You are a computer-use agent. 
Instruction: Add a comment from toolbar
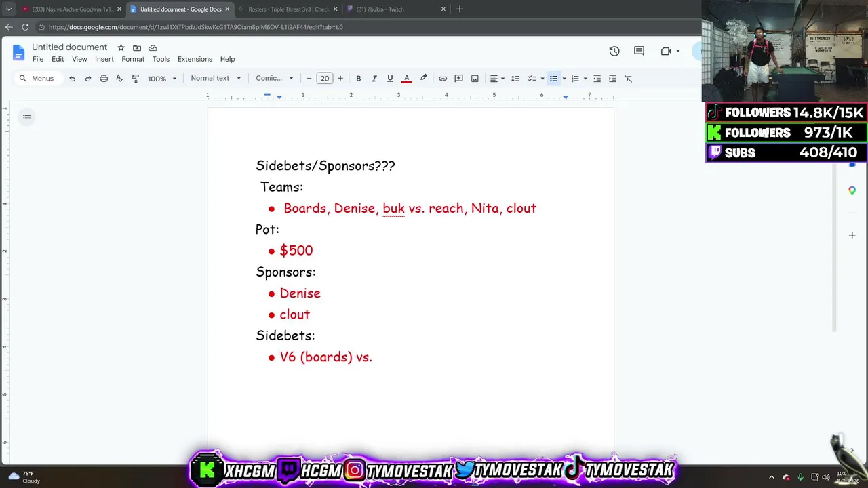pyautogui.click(x=458, y=79)
